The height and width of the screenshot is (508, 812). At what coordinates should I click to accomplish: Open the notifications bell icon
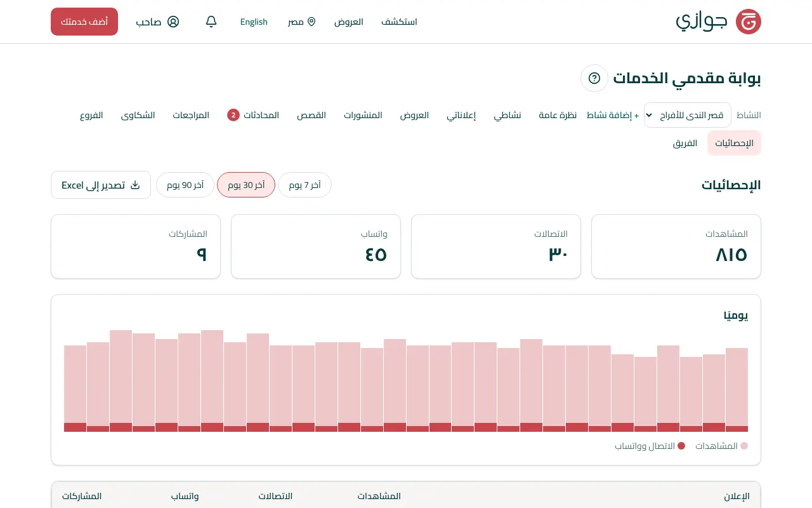(x=211, y=22)
